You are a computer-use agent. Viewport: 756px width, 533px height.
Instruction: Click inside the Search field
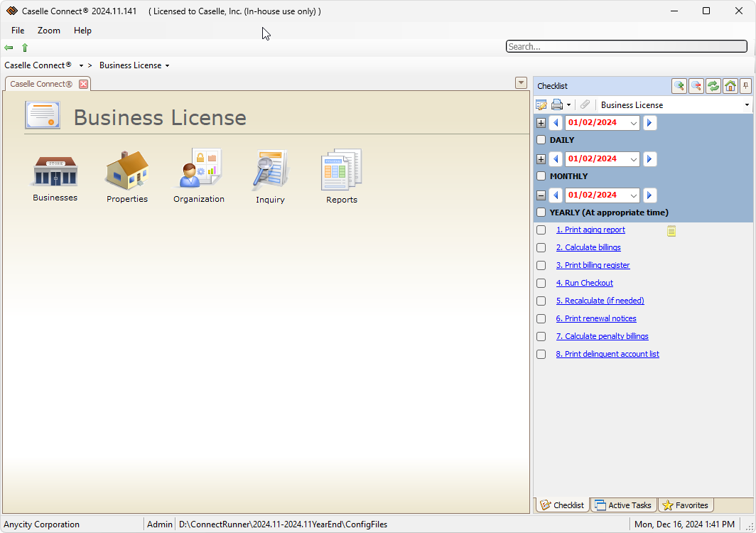point(625,45)
